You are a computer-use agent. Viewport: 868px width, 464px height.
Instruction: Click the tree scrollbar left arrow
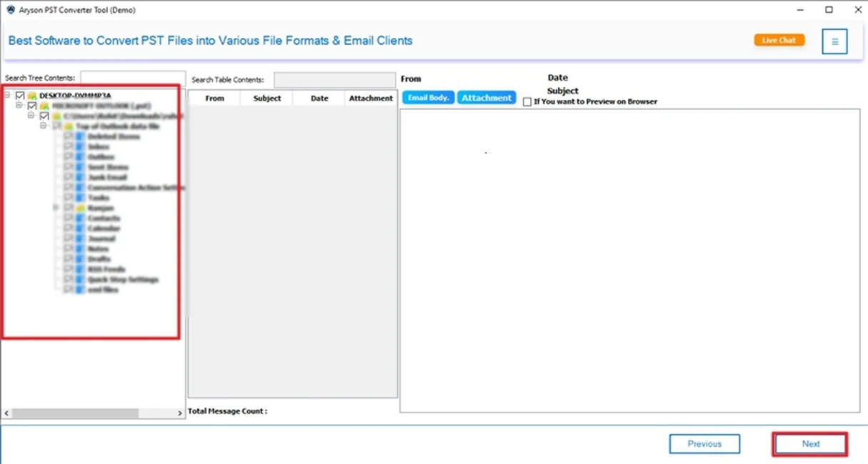(x=6, y=413)
